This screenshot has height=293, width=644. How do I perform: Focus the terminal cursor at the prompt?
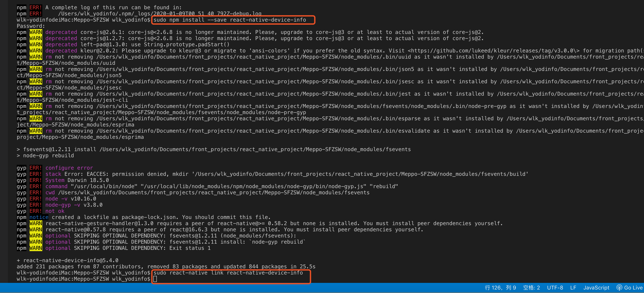point(155,279)
